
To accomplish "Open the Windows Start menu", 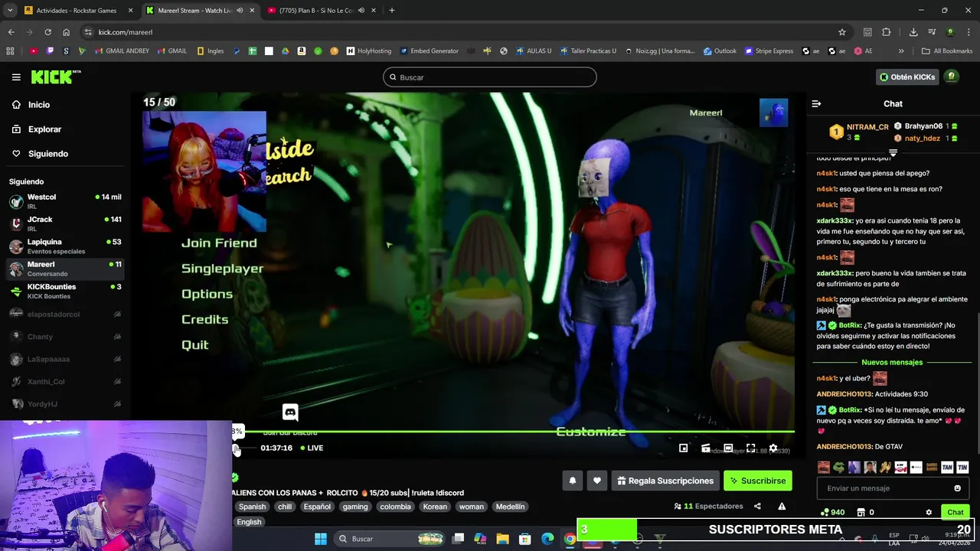I will point(320,539).
